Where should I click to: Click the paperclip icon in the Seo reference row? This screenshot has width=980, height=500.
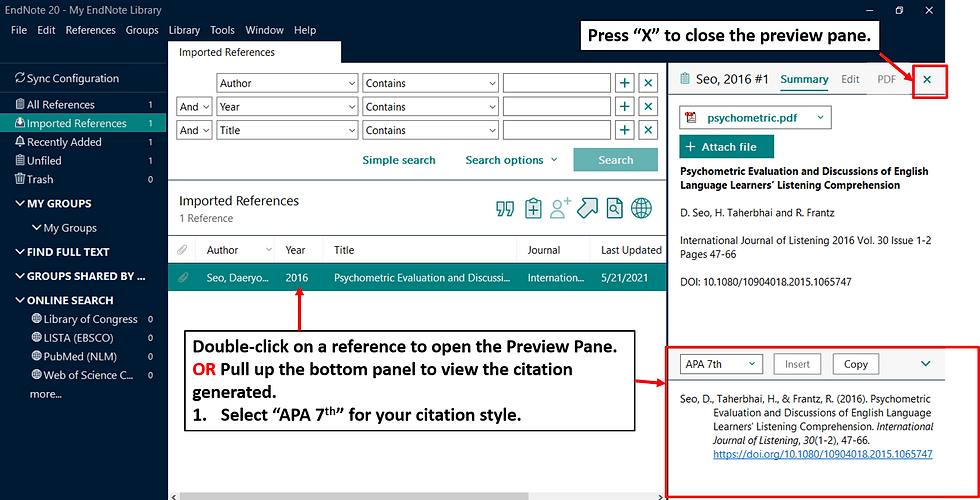click(183, 278)
